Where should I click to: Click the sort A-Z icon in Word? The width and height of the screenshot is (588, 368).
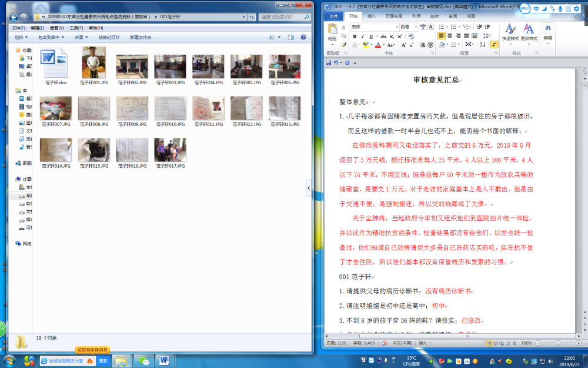point(482,45)
